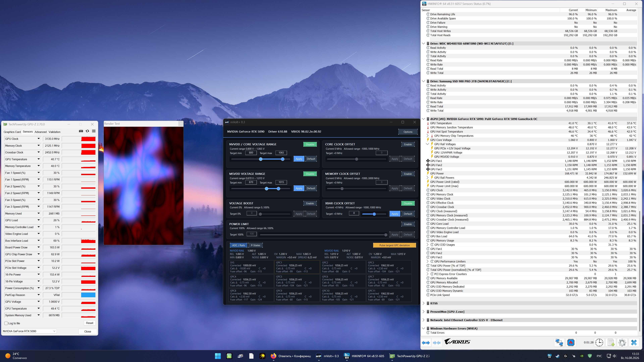Click the XBAR clock offset slider handle
The width and height of the screenshot is (644, 362).
click(374, 214)
